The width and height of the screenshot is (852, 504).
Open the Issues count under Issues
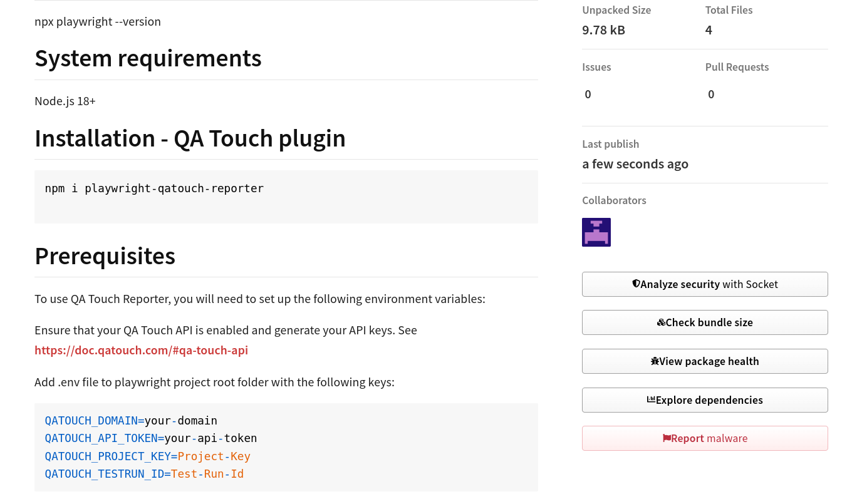(588, 95)
